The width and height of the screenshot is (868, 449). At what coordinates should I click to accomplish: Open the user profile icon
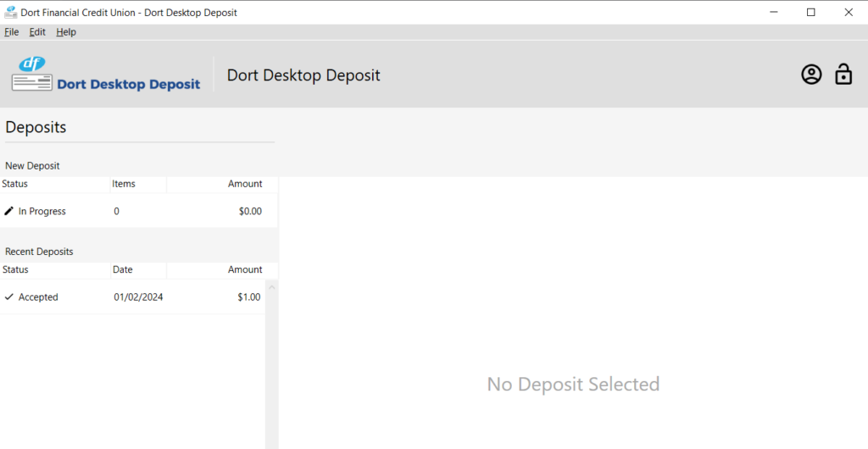pyautogui.click(x=811, y=75)
